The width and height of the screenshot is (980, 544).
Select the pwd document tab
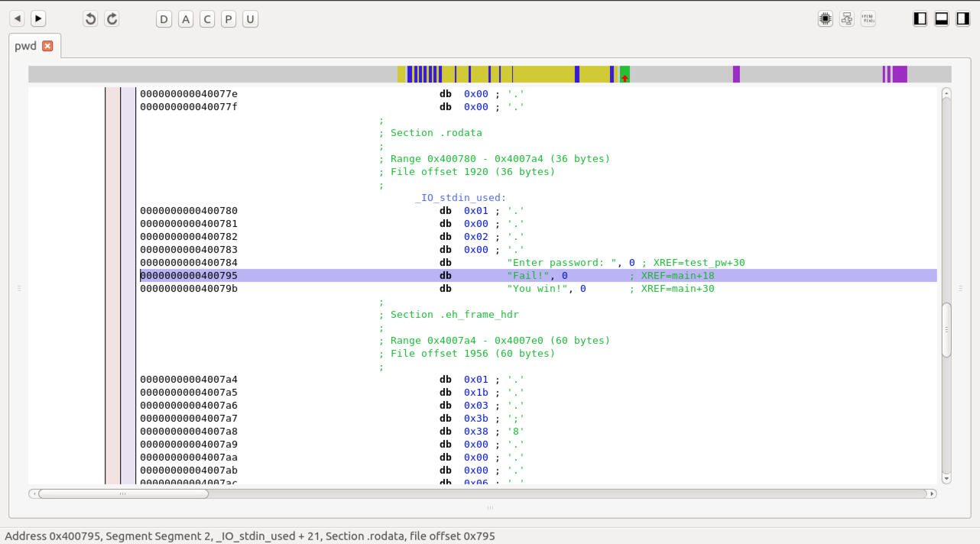click(26, 46)
